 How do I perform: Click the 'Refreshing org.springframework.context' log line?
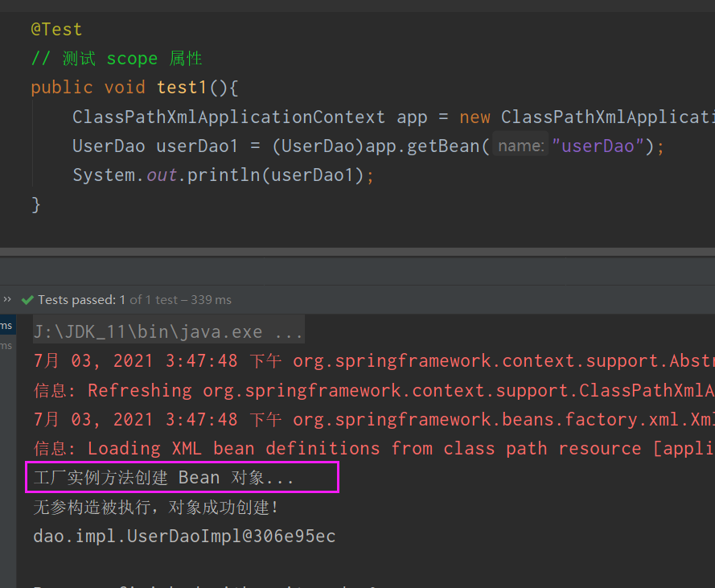pos(374,390)
